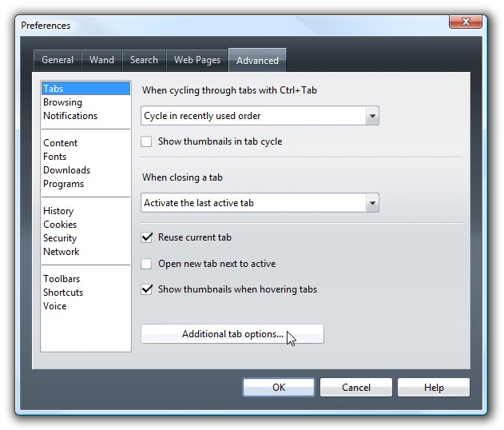Open the Web Pages tab
The height and width of the screenshot is (430, 504).
[197, 60]
